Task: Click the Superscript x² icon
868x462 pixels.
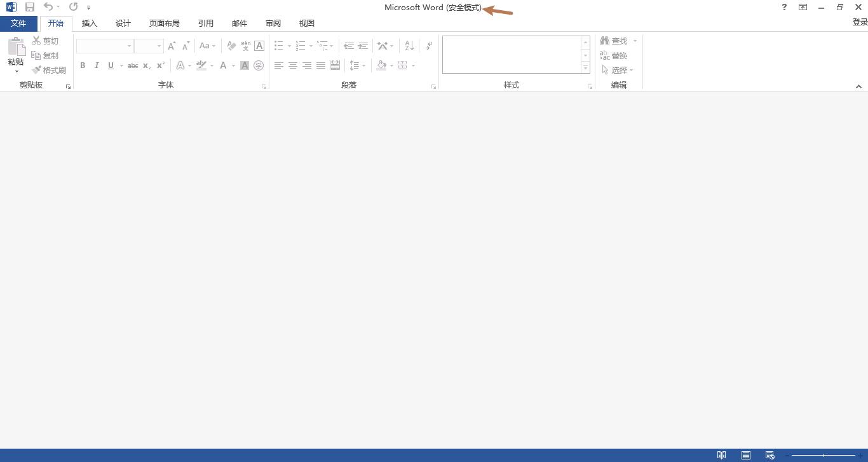Action: pos(161,65)
